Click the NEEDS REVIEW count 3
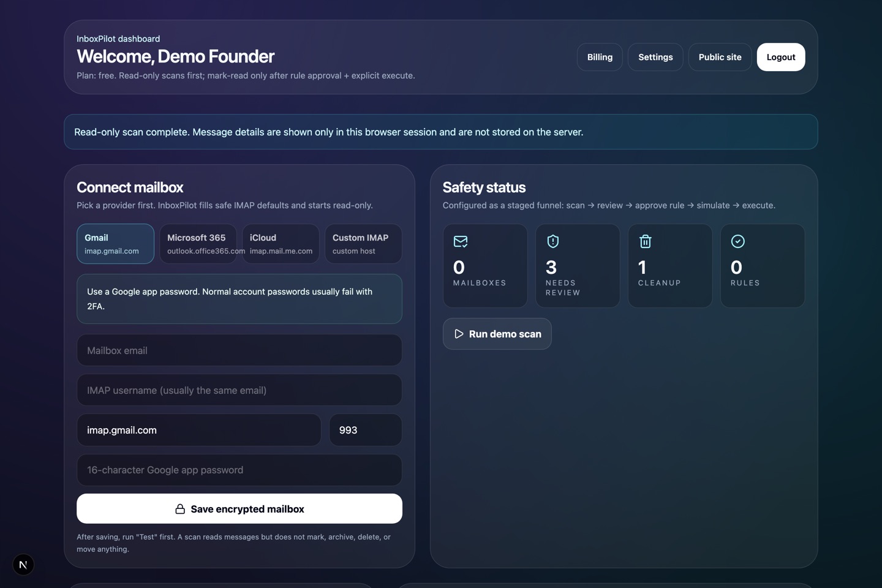The width and height of the screenshot is (882, 588). [551, 268]
